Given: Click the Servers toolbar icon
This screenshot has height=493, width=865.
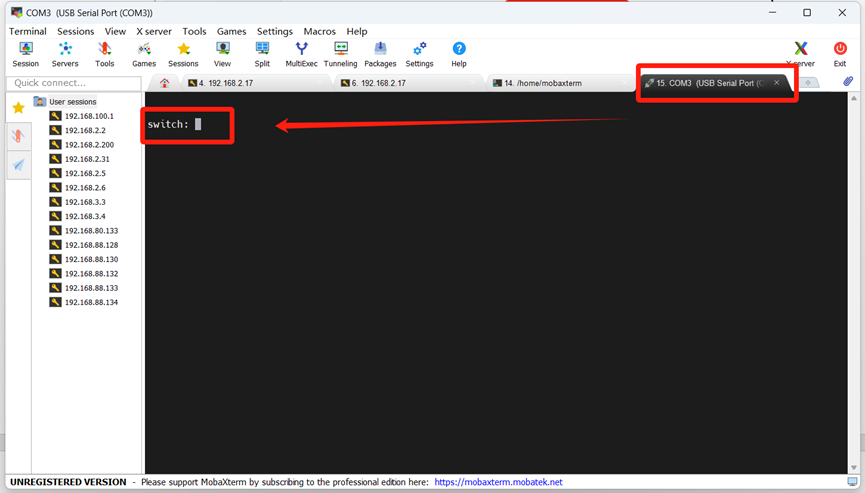Looking at the screenshot, I should click(65, 54).
